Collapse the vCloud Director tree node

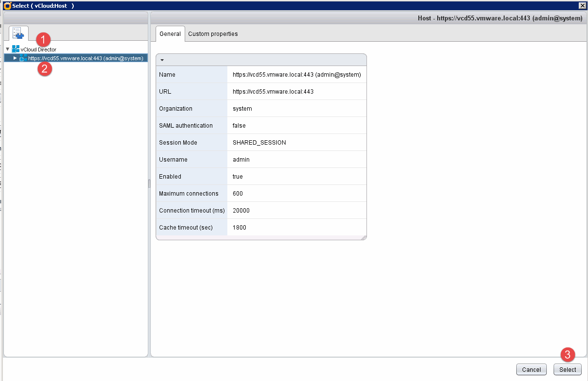pyautogui.click(x=7, y=50)
